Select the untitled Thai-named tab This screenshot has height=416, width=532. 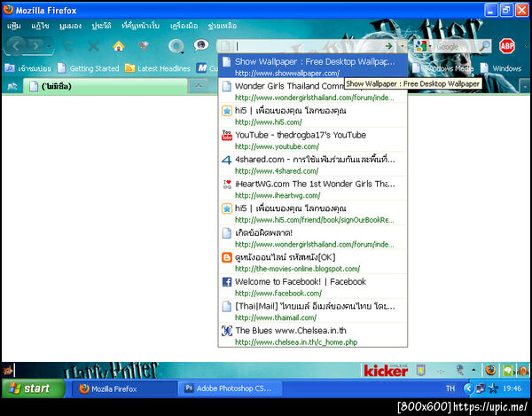[x=106, y=86]
